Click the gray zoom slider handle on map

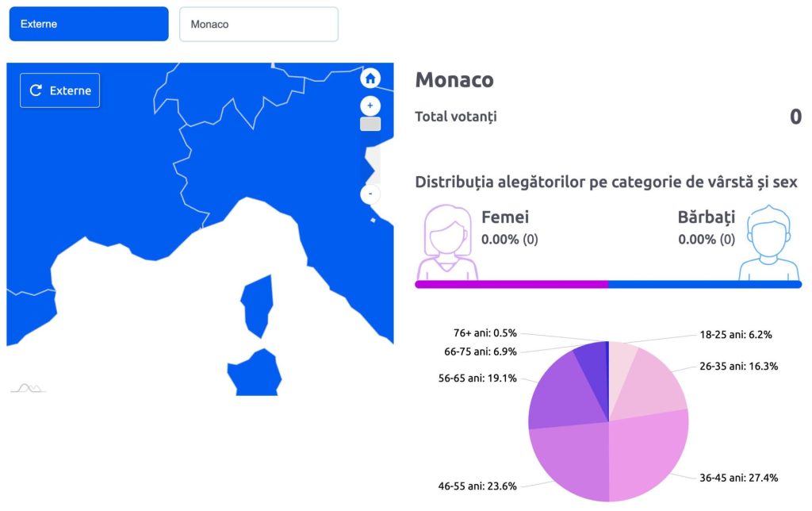point(370,124)
